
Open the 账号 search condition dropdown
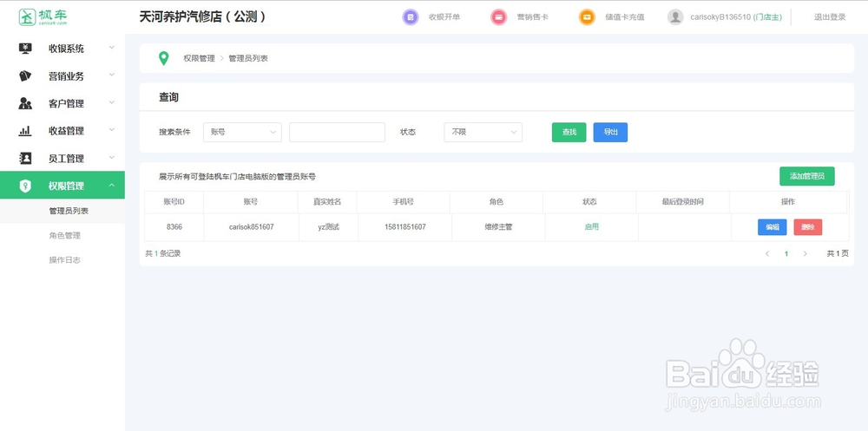(x=242, y=132)
